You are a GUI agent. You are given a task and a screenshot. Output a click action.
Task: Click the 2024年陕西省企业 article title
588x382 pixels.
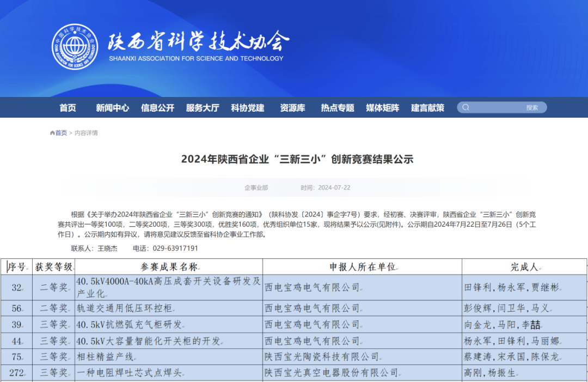297,159
